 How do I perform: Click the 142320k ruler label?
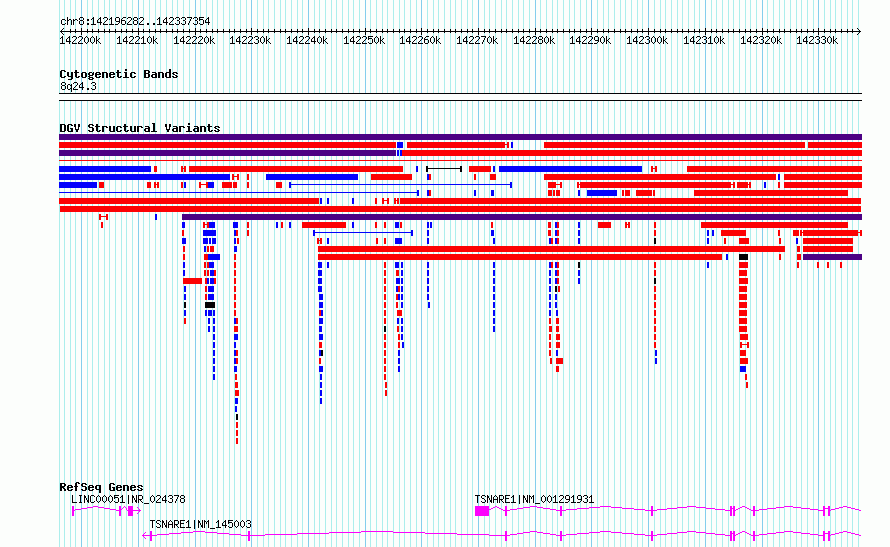[x=761, y=41]
